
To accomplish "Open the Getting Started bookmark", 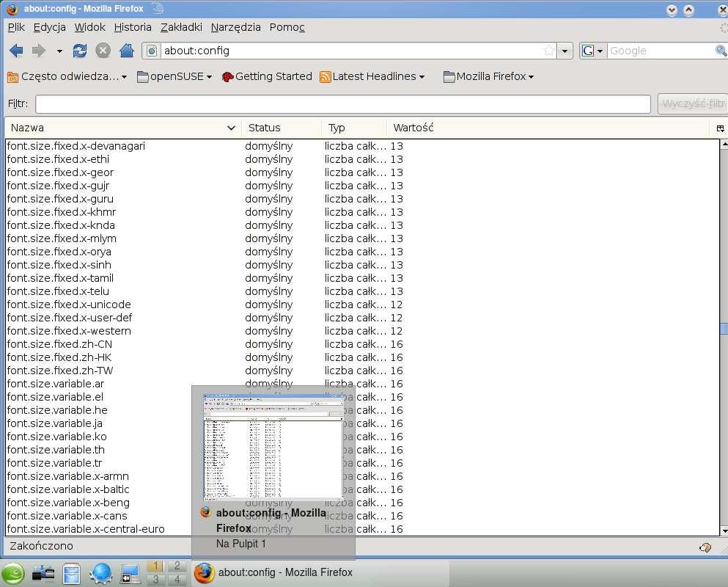I will click(x=267, y=77).
